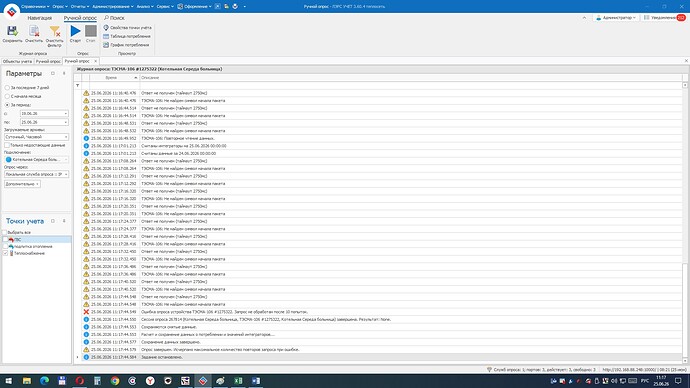Viewport: 690px width, 388px height.
Task: Click the Описание column header
Action: (411, 77)
